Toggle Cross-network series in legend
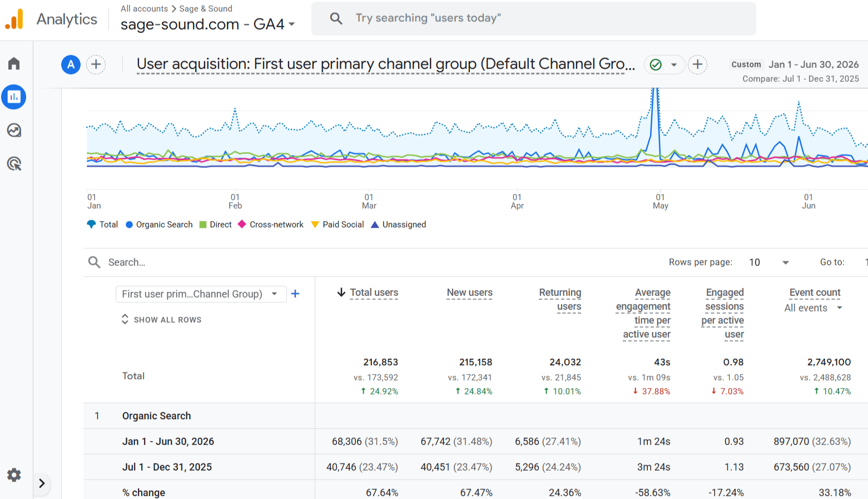Screen dimensions: 868x499 pos(271,225)
